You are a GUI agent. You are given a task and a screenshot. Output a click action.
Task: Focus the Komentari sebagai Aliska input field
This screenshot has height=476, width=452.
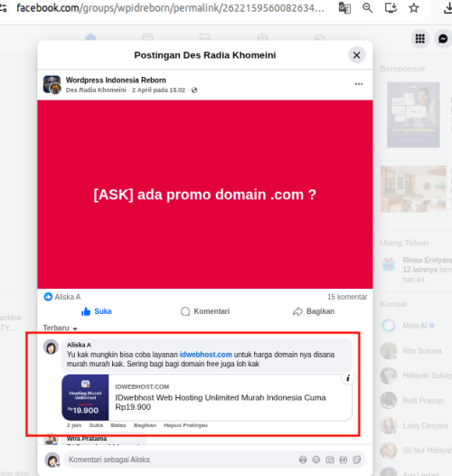point(182,460)
